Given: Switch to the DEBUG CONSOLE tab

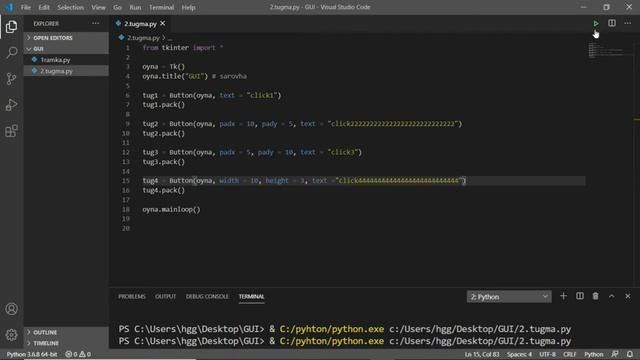Looking at the screenshot, I should 207,296.
